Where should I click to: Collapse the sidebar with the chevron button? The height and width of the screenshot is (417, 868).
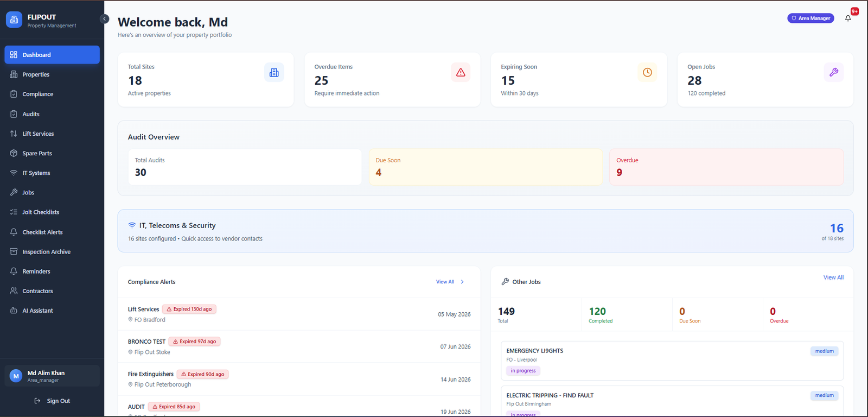coord(105,19)
